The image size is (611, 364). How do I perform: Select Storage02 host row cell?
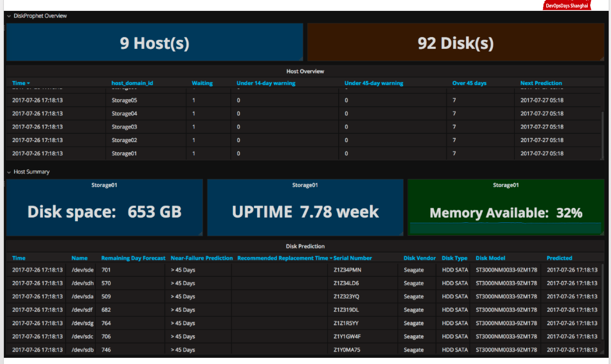point(124,140)
